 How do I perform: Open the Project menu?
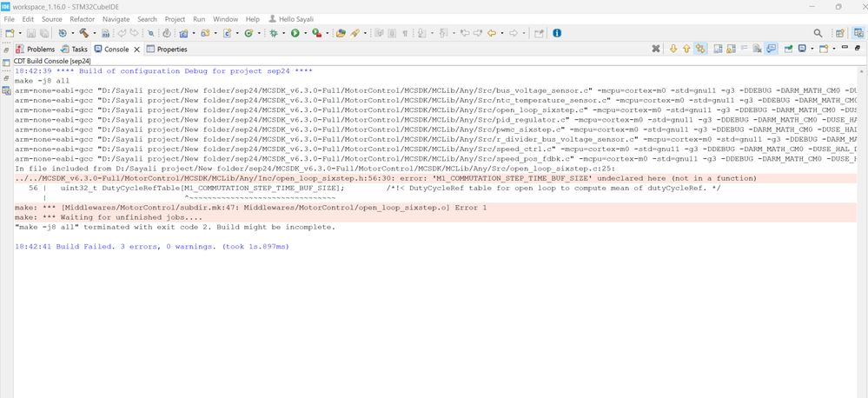tap(175, 19)
